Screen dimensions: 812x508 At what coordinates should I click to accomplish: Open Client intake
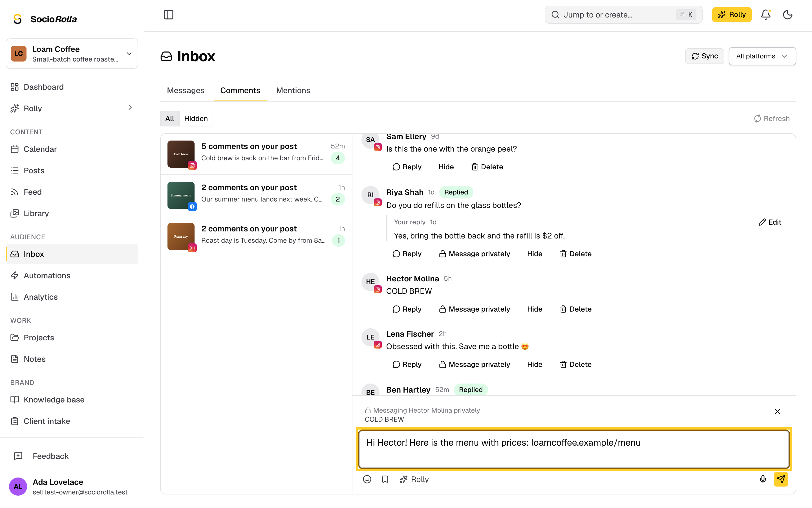pos(72,421)
